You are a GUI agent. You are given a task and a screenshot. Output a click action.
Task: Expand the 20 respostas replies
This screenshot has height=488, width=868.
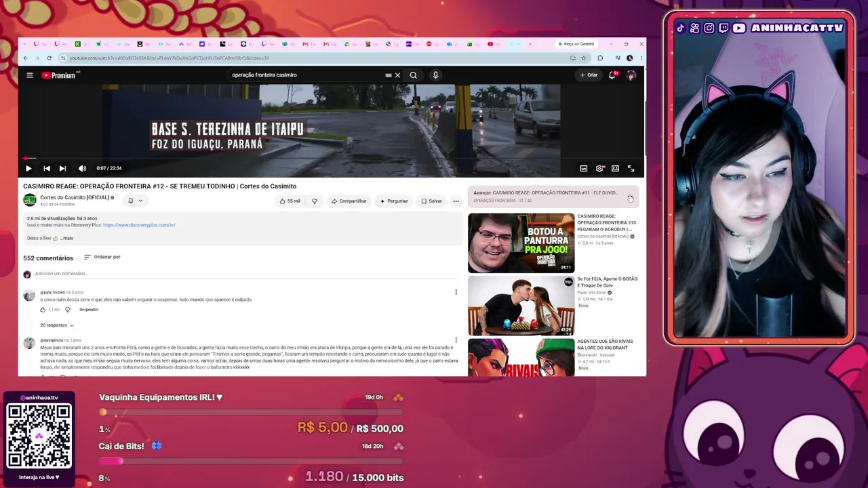click(x=57, y=325)
